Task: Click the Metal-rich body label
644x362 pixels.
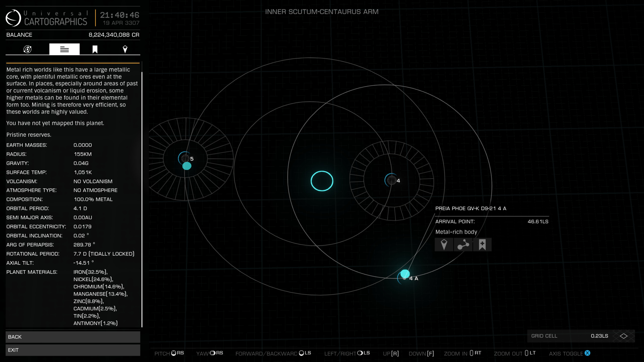Action: coord(456,232)
